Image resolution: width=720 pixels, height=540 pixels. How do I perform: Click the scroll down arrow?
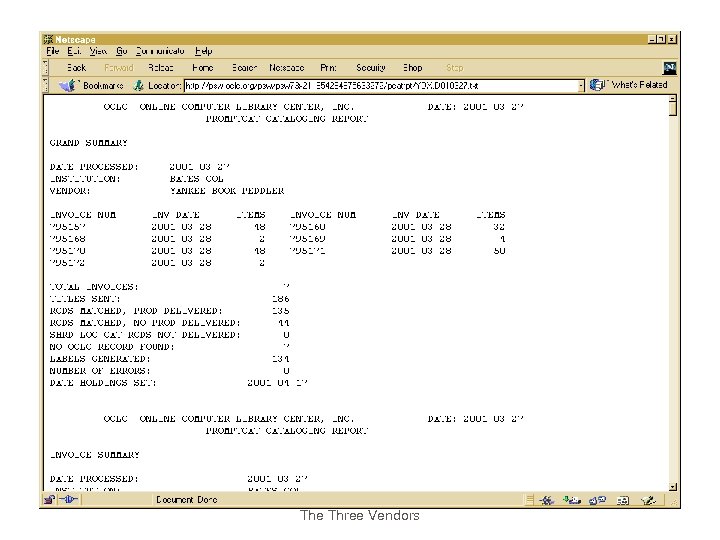(x=673, y=487)
